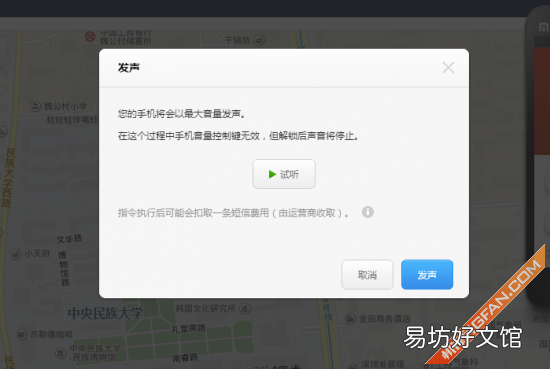This screenshot has width=550, height=369.
Task: Select 中央民族大学 label on the map
Action: point(106,313)
